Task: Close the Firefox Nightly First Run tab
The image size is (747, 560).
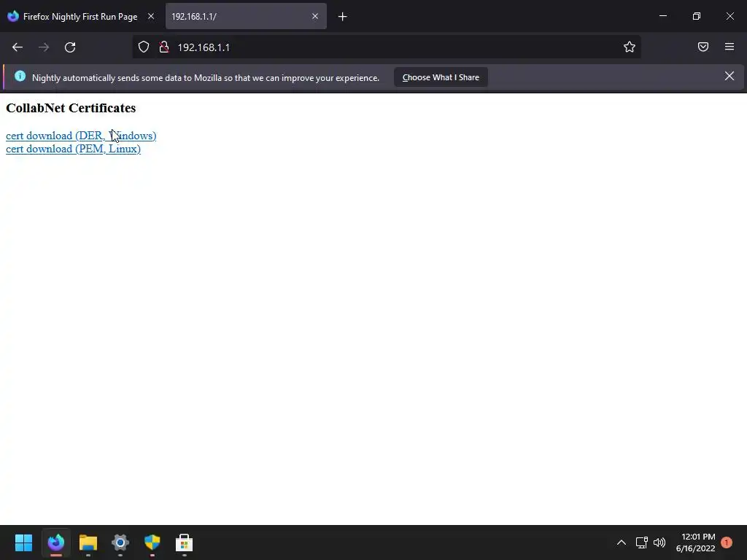Action: coord(151,16)
